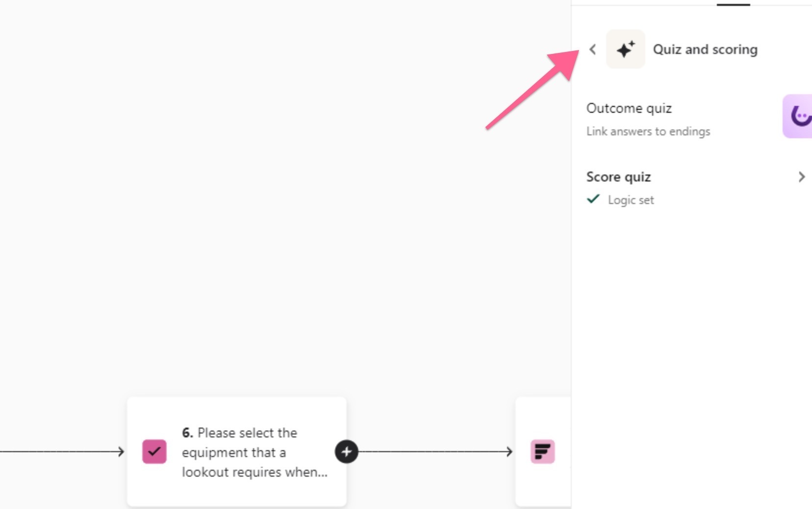Click the Link answers to endings text

[x=648, y=131]
